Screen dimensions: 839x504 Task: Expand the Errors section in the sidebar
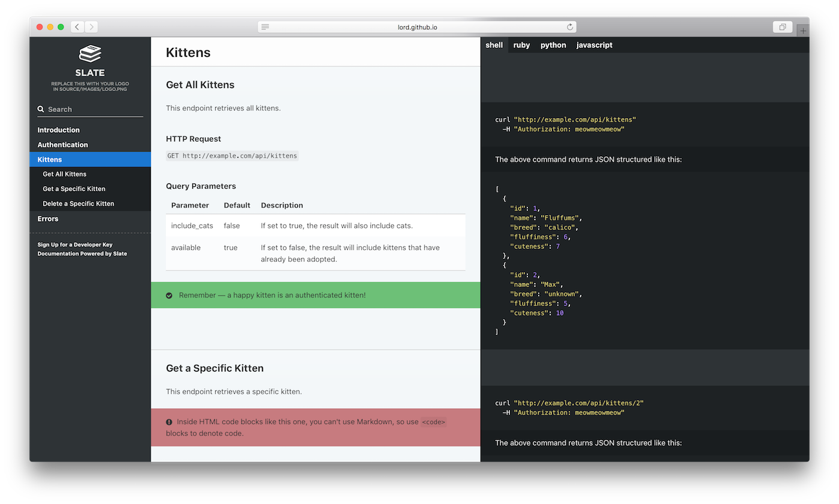point(47,219)
